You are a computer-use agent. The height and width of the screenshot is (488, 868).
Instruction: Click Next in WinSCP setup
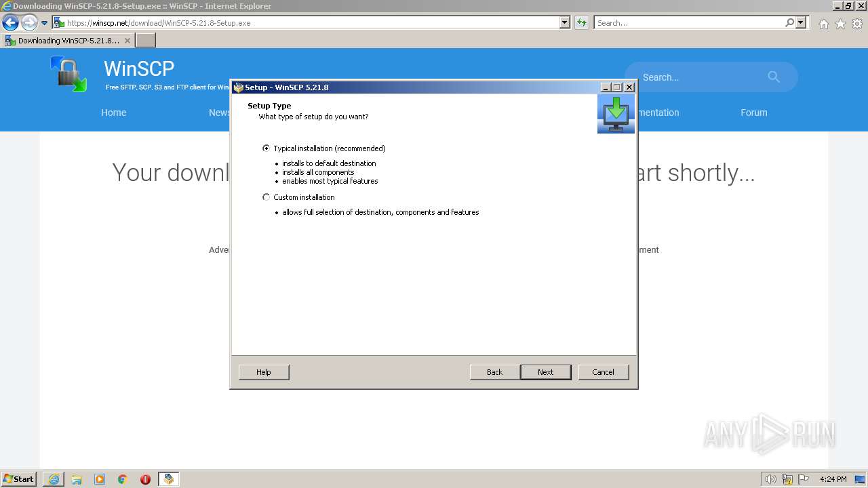tap(546, 372)
